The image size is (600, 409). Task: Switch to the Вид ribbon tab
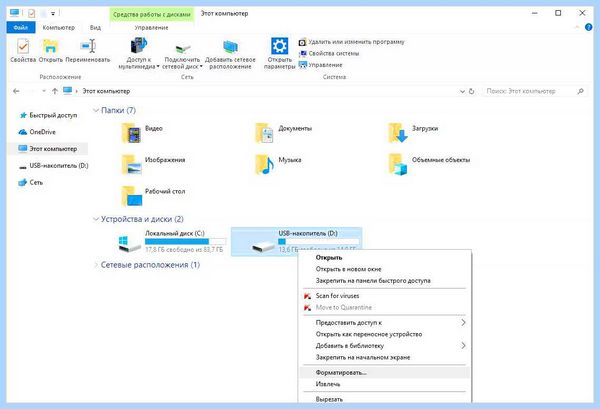point(95,28)
